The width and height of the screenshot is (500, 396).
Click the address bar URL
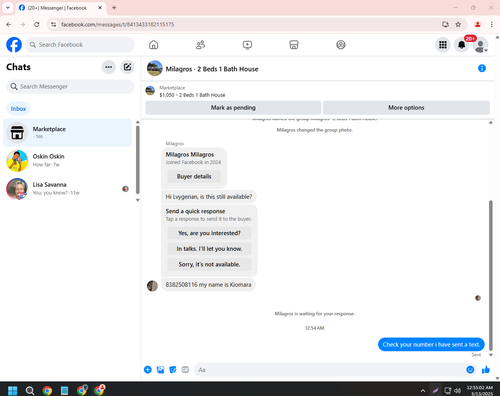(118, 24)
